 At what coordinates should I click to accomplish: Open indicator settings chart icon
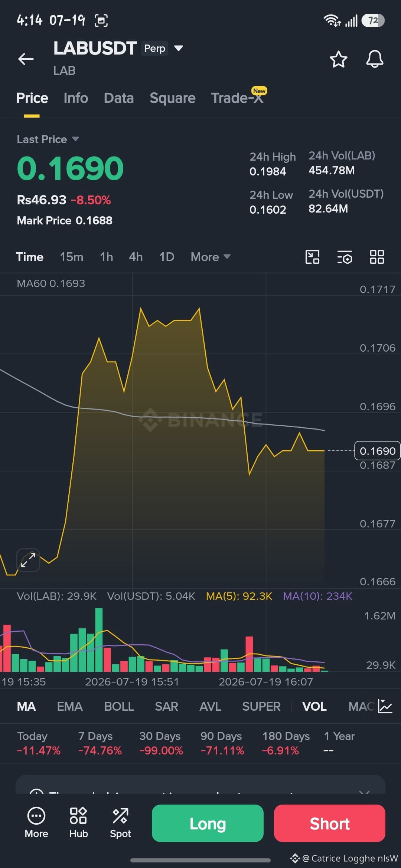click(x=385, y=706)
